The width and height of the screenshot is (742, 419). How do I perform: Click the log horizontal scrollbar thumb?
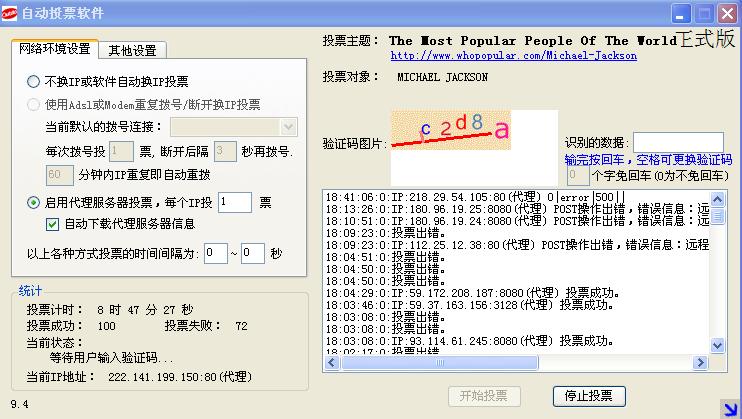click(440, 363)
